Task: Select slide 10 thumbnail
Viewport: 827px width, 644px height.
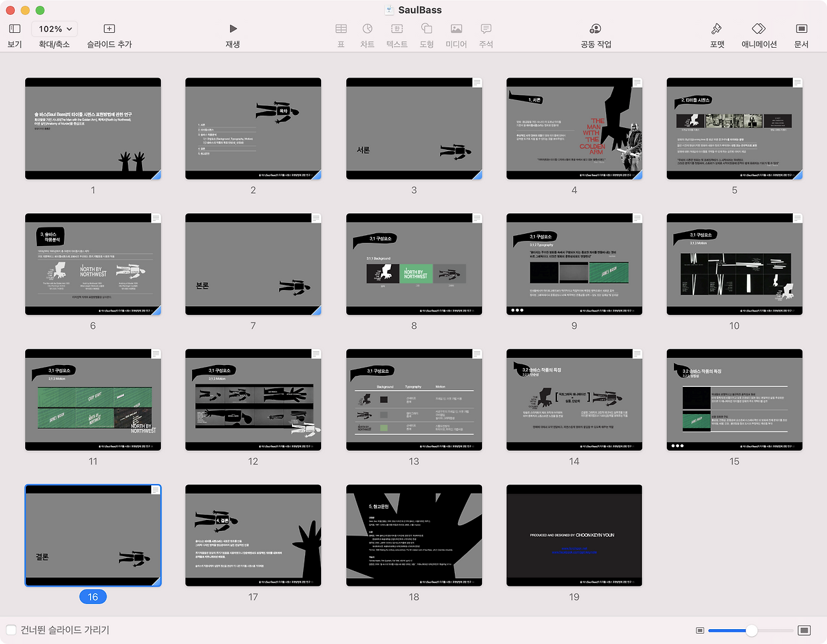Action: pyautogui.click(x=735, y=264)
